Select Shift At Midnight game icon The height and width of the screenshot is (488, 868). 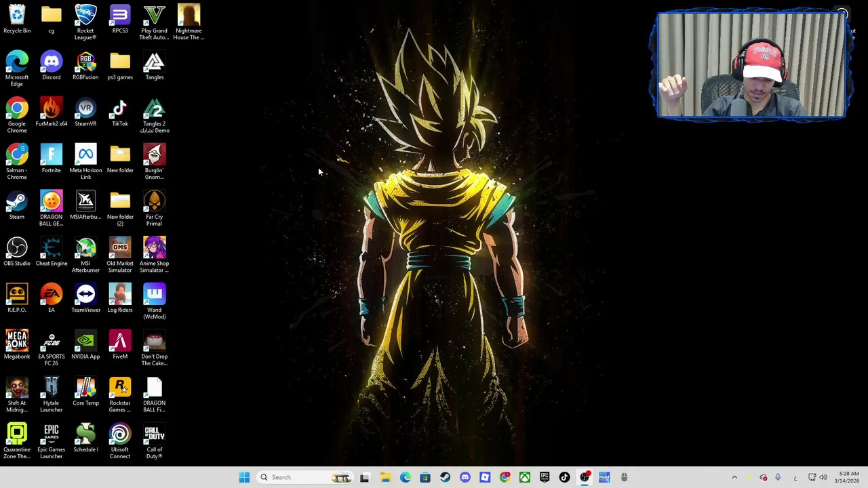click(x=17, y=394)
